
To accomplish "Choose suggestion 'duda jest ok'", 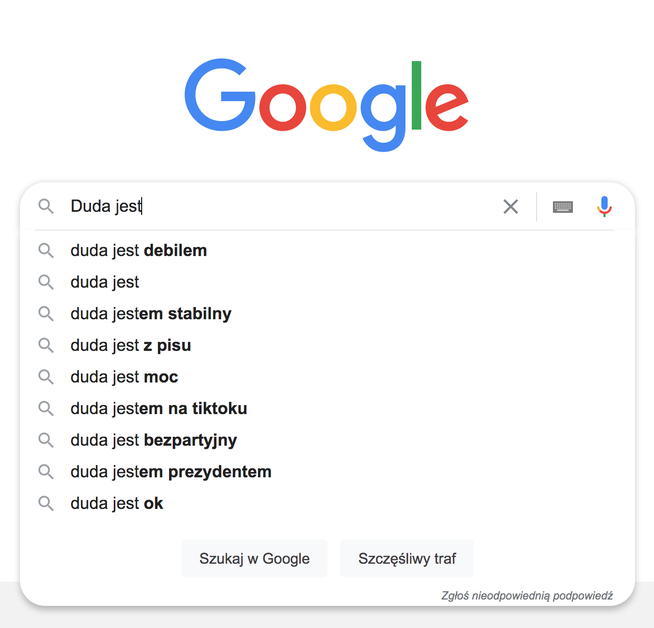I will pos(116,504).
